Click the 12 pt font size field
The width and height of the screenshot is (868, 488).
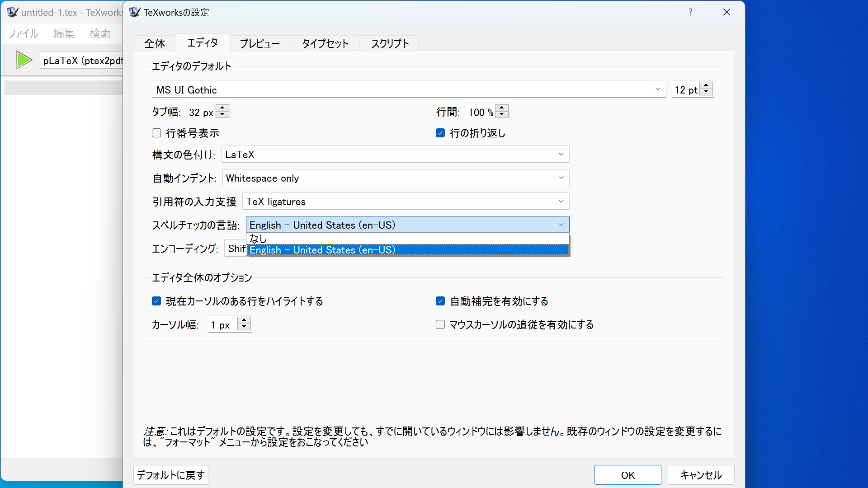tap(686, 89)
